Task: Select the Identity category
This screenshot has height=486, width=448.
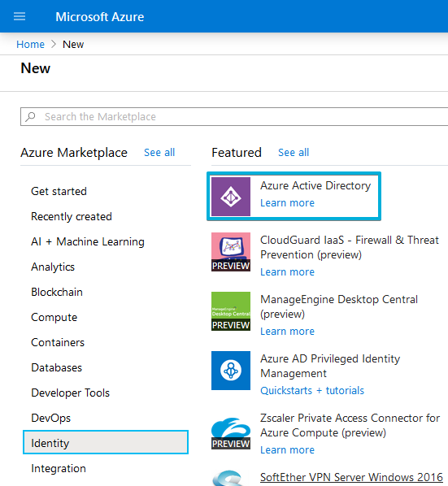Action: (x=106, y=442)
